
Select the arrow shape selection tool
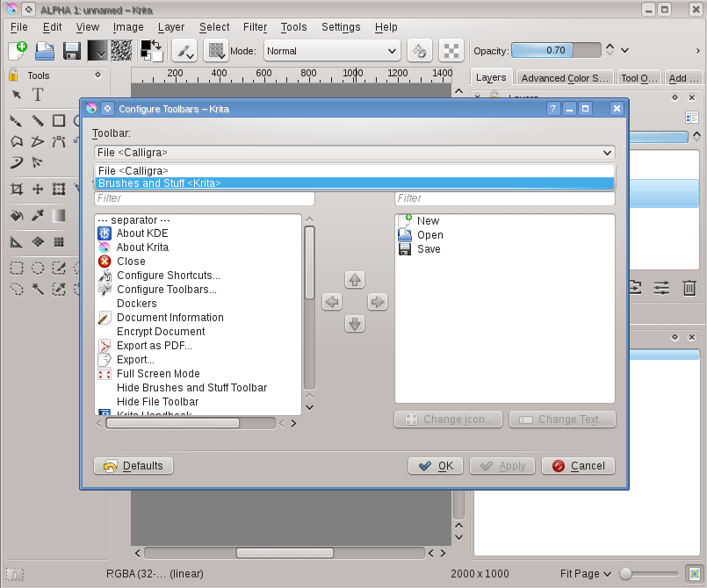tap(17, 95)
